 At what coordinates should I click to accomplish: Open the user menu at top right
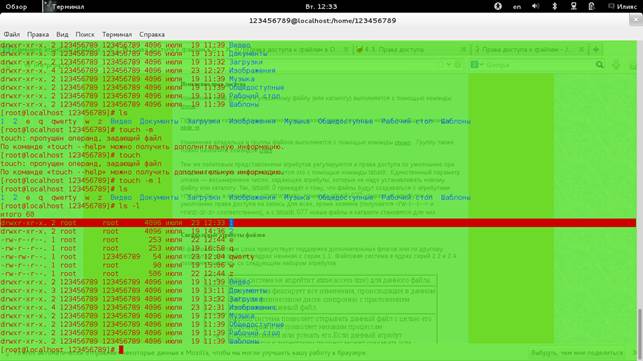[622, 7]
